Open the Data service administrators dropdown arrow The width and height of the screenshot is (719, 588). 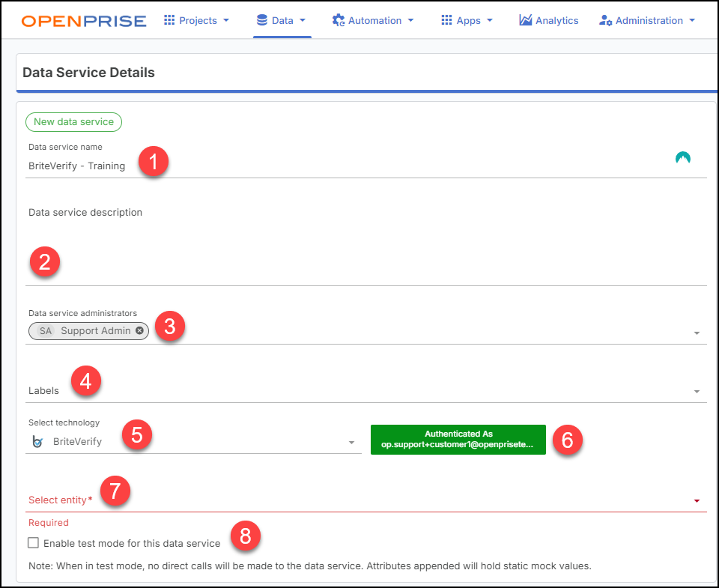pos(697,333)
